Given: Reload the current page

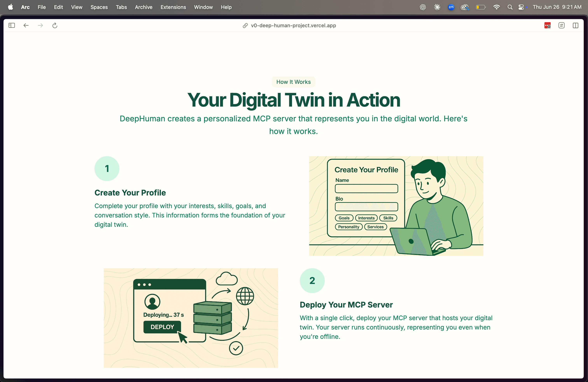Looking at the screenshot, I should 55,25.
